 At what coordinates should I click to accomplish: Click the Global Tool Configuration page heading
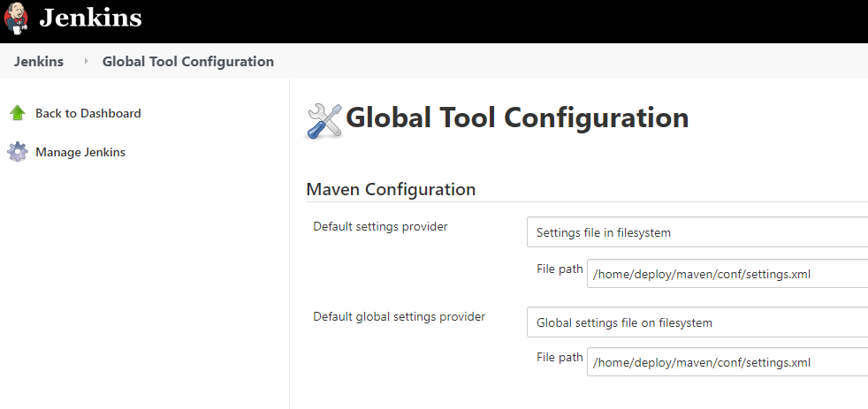pyautogui.click(x=517, y=117)
